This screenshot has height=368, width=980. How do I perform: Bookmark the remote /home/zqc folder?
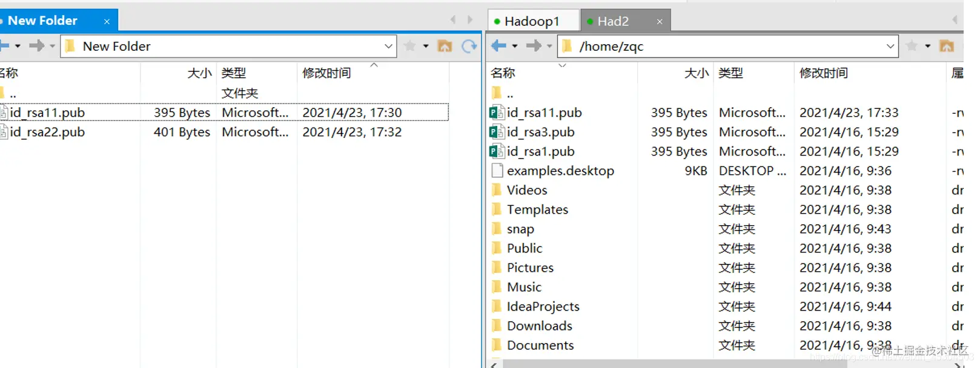tap(912, 46)
